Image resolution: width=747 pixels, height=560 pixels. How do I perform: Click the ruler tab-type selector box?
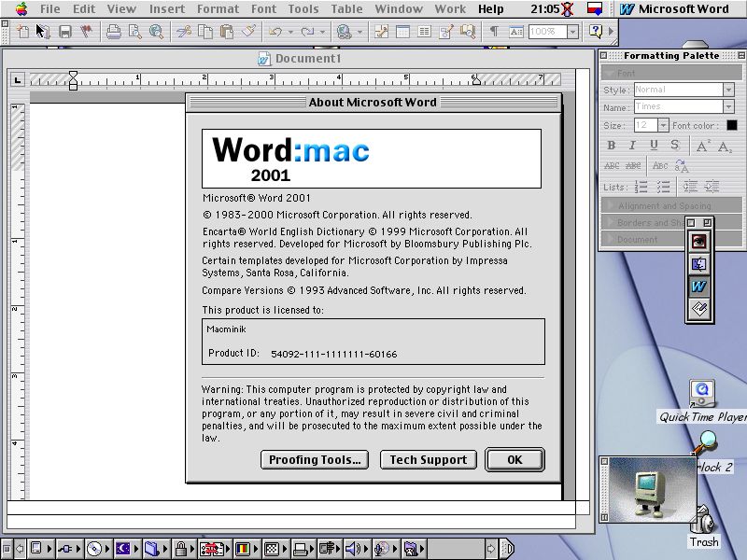pos(18,79)
